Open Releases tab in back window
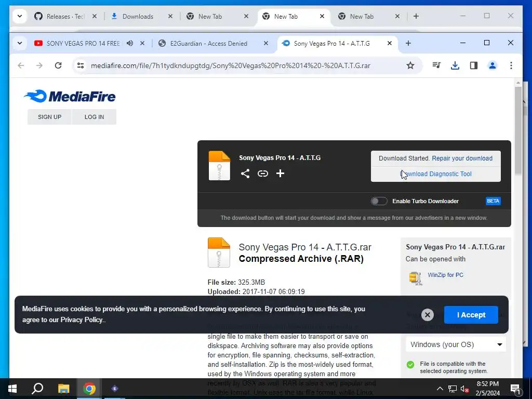This screenshot has height=399, width=532. pos(65,16)
